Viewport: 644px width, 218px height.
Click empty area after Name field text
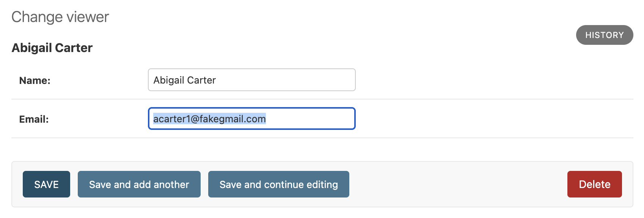pyautogui.click(x=284, y=80)
